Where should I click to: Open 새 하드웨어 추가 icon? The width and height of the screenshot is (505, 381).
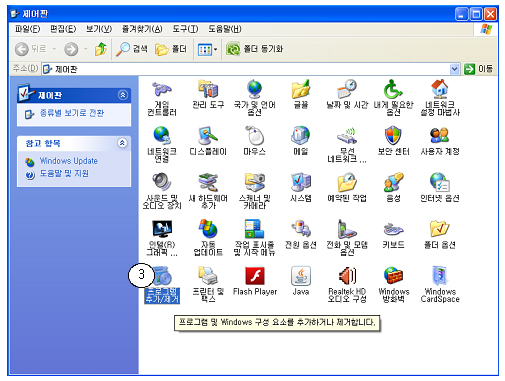point(208,183)
